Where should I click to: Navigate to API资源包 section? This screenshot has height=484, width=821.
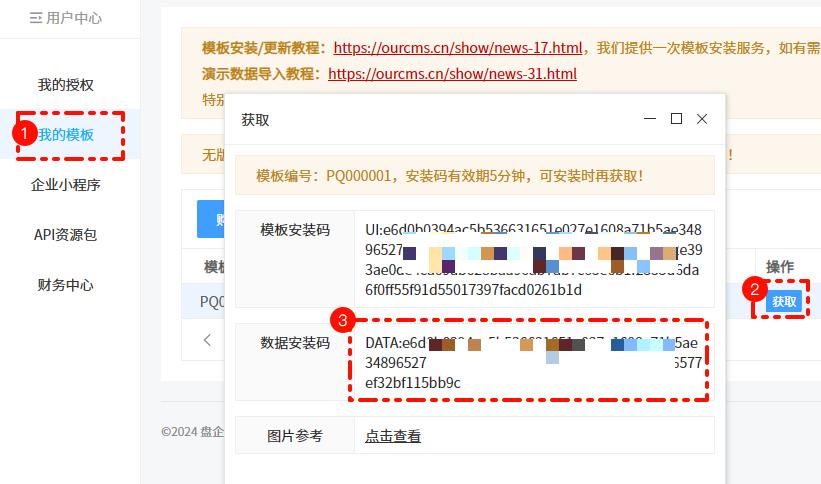(x=65, y=235)
